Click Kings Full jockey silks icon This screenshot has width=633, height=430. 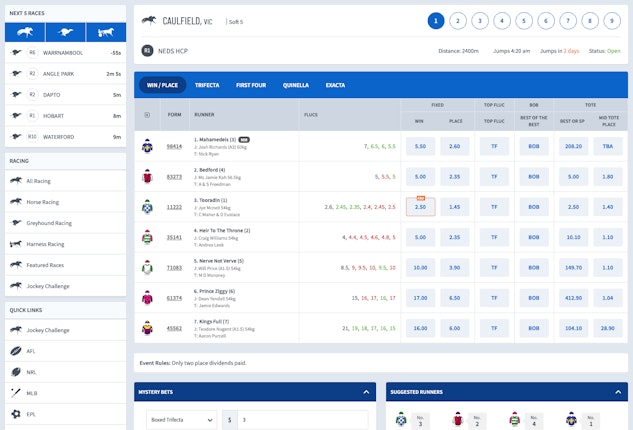tap(147, 328)
